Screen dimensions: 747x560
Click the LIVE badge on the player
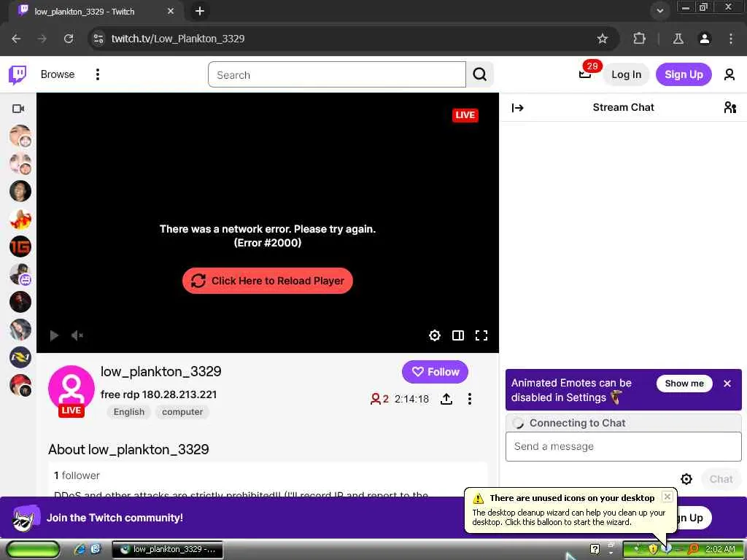[x=465, y=115]
